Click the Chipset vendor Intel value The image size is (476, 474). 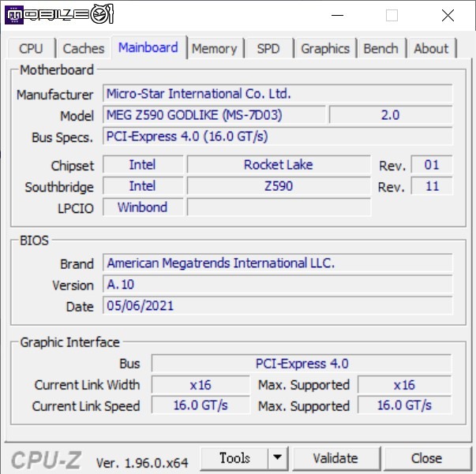click(x=143, y=165)
